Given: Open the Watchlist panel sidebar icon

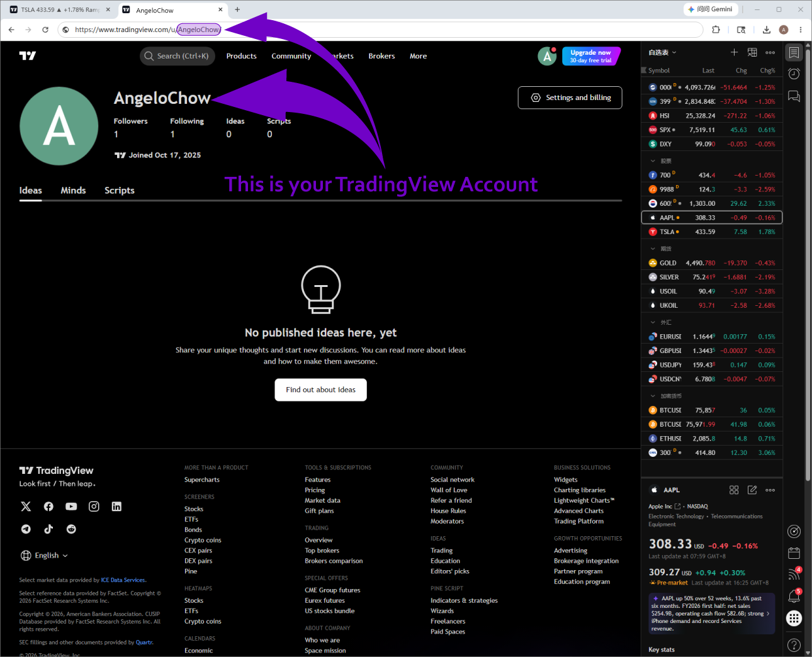Looking at the screenshot, I should [794, 52].
